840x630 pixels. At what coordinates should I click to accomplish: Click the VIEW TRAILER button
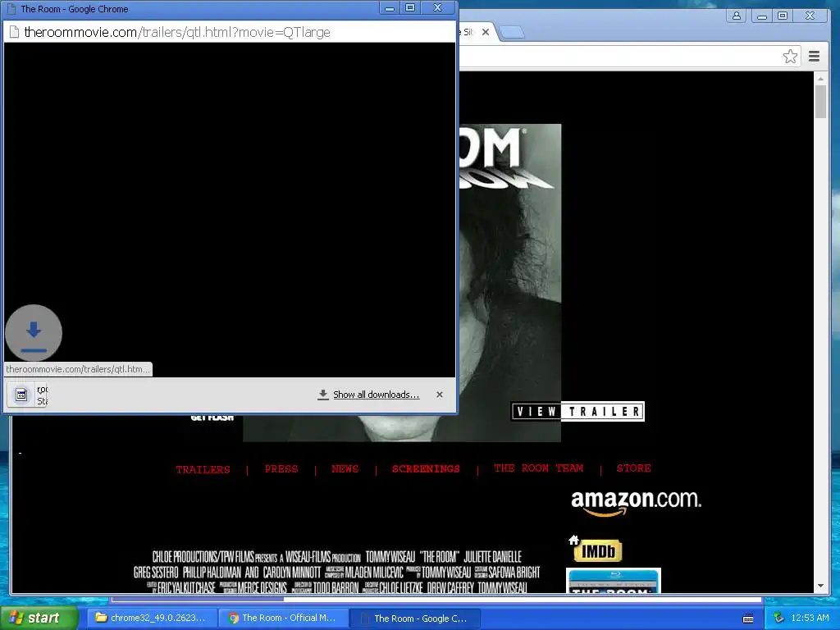[x=577, y=412]
